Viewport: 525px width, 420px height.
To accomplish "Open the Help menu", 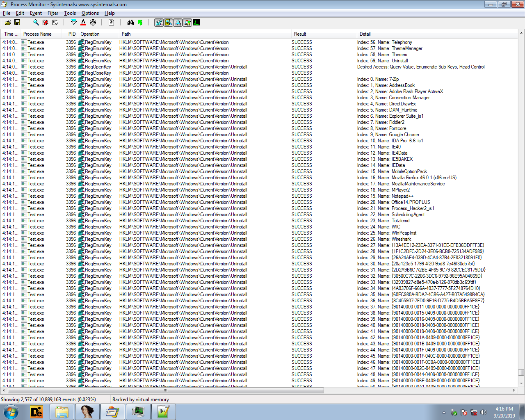I will point(110,13).
